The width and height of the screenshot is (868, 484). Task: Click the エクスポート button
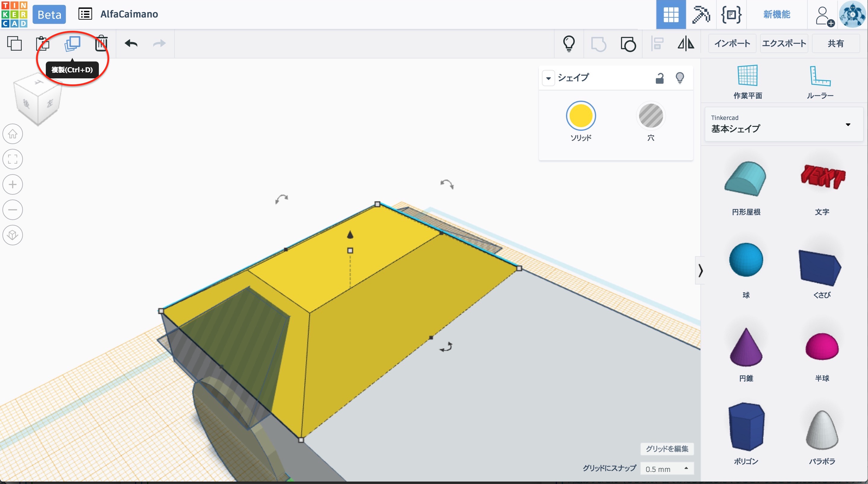pyautogui.click(x=784, y=43)
